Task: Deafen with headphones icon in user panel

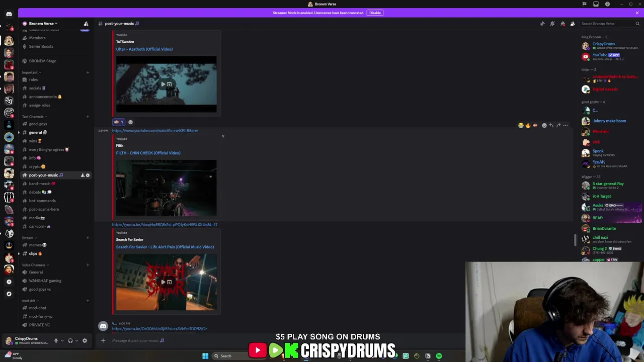Action: click(x=70, y=340)
